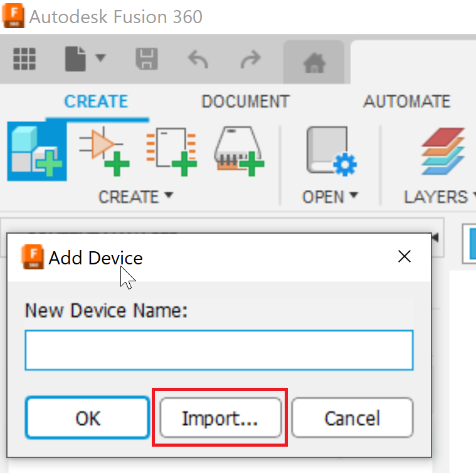Switch to the DOCUMENT ribbon tab
Viewport: 476px width, 473px height.
point(245,101)
